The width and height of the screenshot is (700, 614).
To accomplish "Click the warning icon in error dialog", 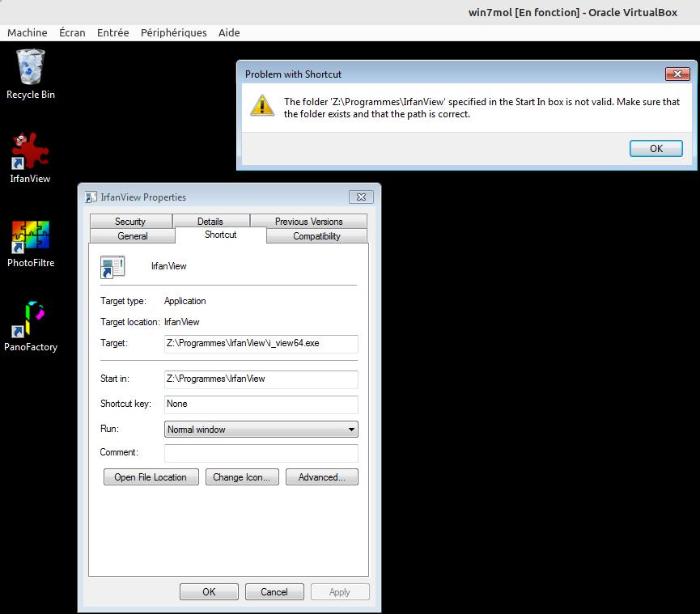I will 261,106.
